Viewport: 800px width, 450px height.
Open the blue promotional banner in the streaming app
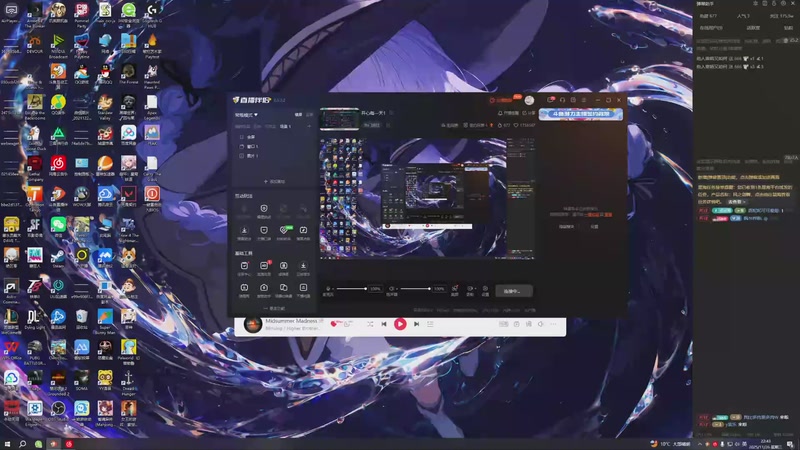pos(581,114)
